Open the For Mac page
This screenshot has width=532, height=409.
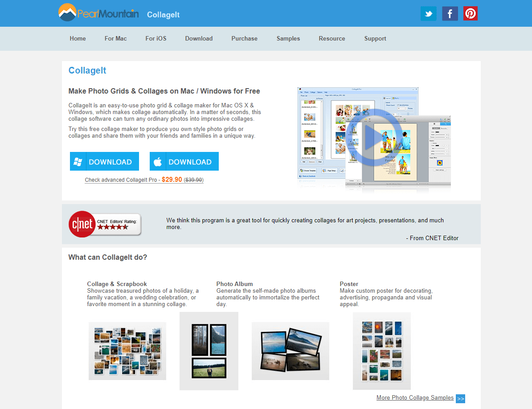coord(116,39)
